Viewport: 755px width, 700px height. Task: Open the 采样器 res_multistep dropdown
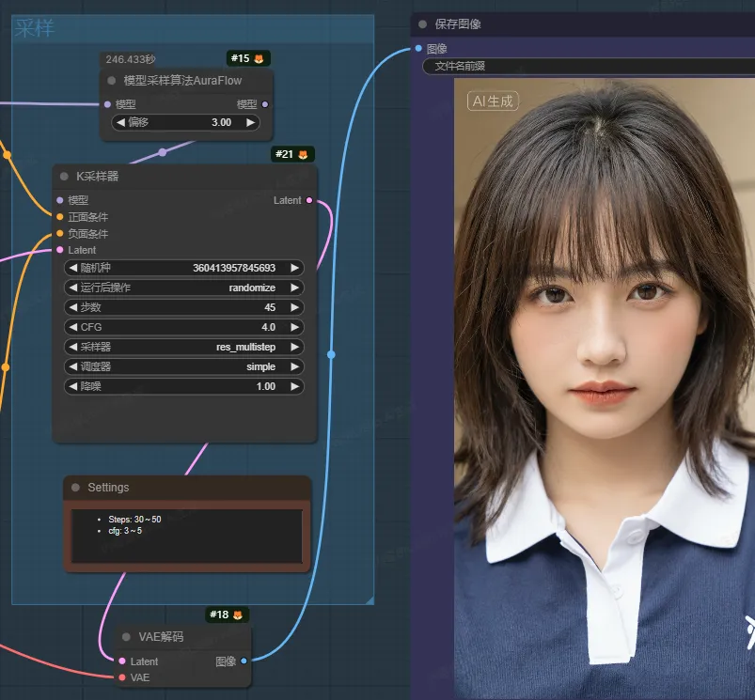[x=184, y=347]
